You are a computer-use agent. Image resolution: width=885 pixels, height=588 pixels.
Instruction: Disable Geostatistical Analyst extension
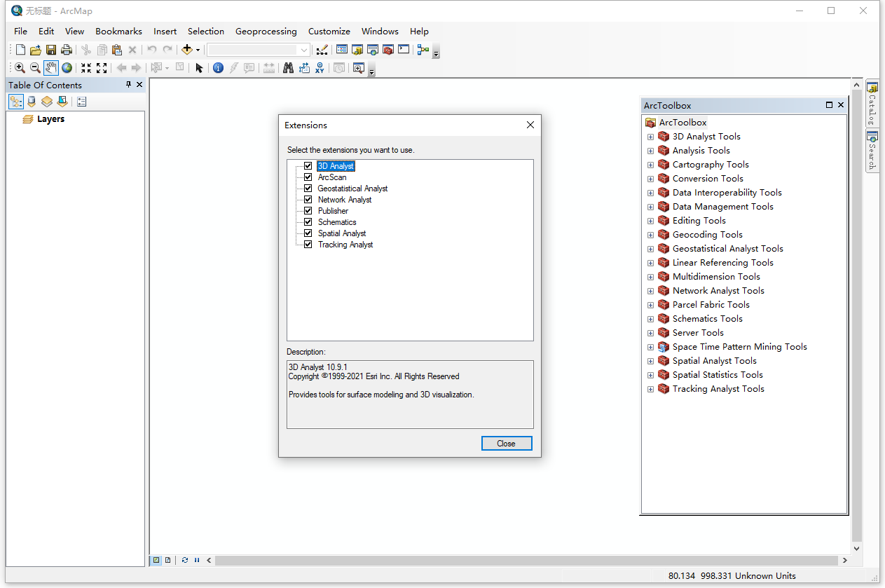pos(308,189)
